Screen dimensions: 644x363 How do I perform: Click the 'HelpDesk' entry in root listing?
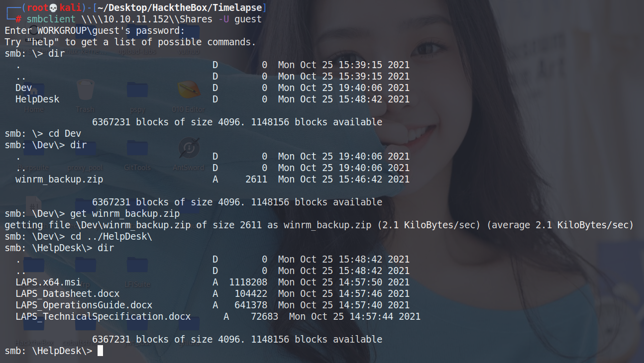pos(37,99)
